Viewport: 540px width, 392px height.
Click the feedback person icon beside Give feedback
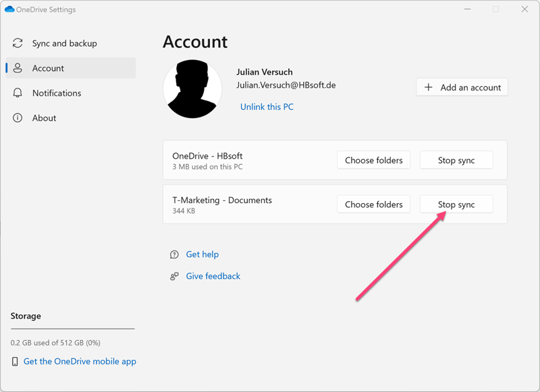pos(174,276)
